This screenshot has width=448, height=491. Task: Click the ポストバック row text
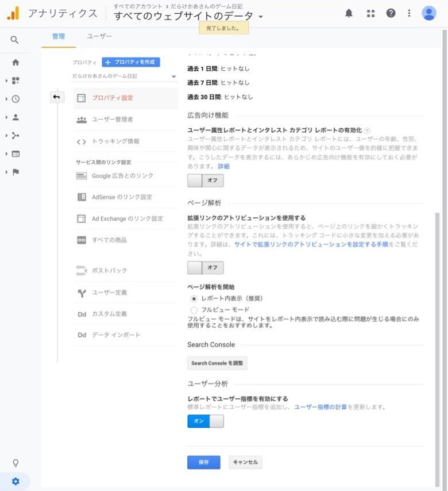click(110, 271)
